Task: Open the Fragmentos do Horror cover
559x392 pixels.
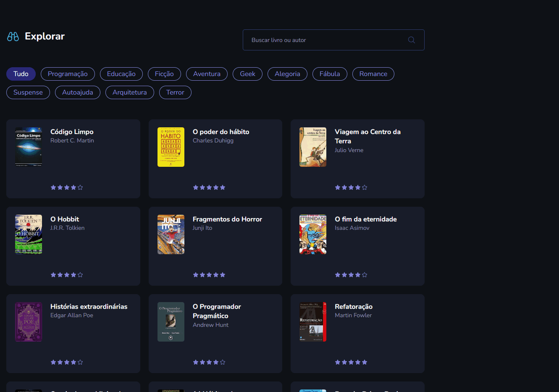Action: click(x=171, y=234)
